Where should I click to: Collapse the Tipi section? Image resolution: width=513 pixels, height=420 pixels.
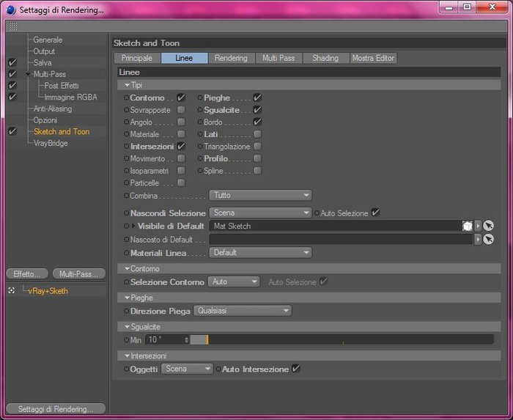coord(128,85)
